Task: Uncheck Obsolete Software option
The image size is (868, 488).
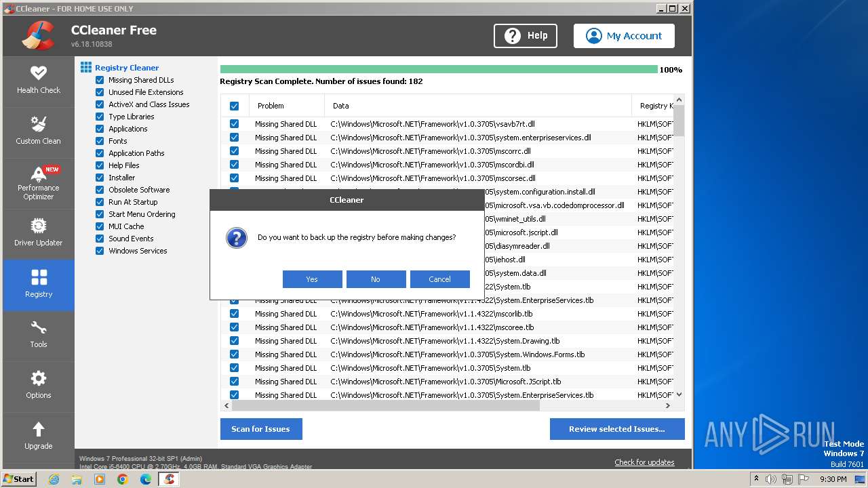Action: (x=100, y=190)
